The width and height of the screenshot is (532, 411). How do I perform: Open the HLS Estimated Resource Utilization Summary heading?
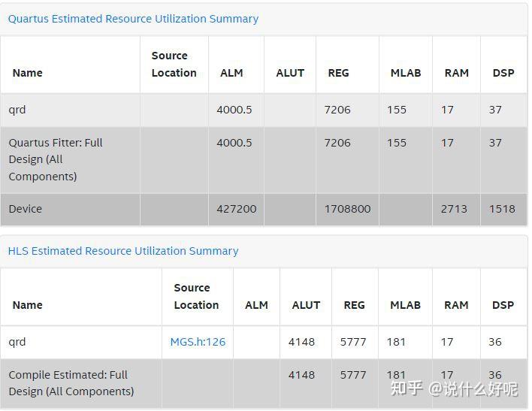tap(123, 251)
